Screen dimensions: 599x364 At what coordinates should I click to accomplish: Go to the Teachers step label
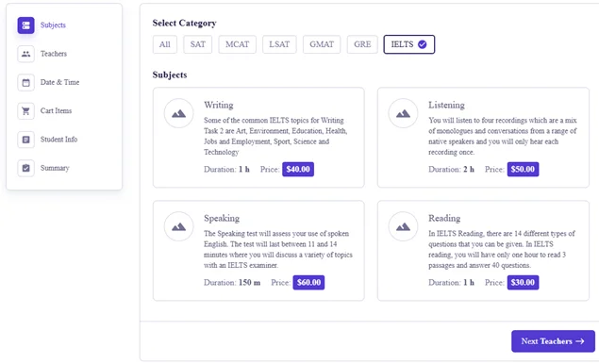click(x=54, y=54)
